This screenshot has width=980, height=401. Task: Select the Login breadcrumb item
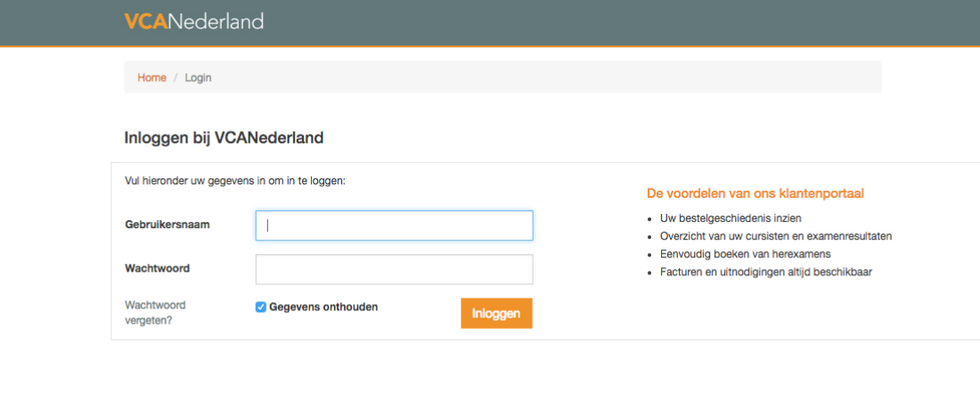point(198,78)
